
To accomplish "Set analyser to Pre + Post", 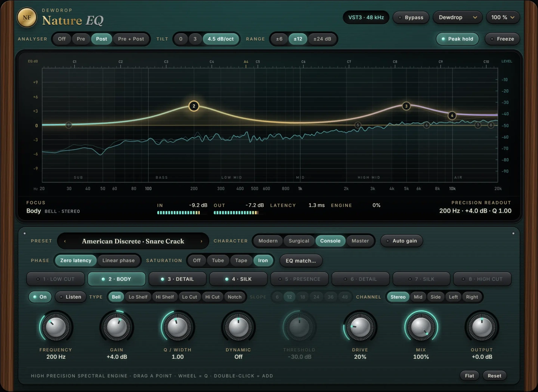I will pyautogui.click(x=131, y=39).
